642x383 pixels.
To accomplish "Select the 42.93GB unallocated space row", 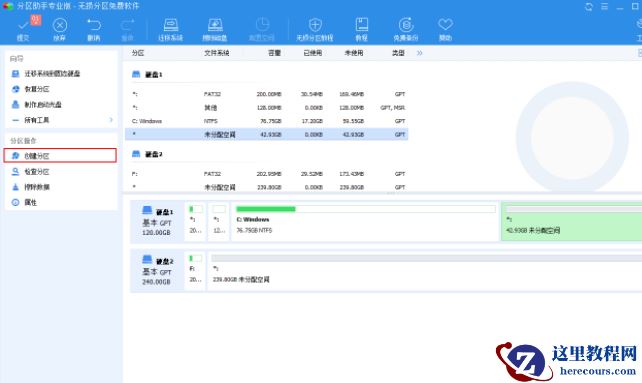I will coord(267,134).
